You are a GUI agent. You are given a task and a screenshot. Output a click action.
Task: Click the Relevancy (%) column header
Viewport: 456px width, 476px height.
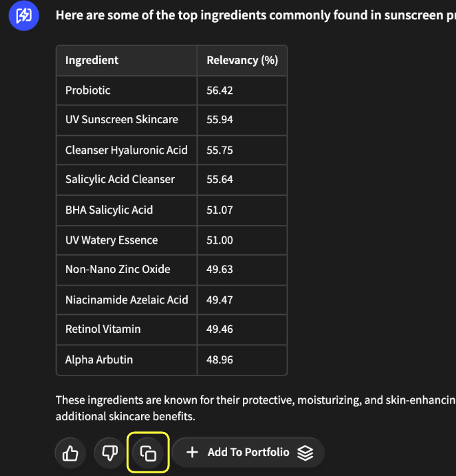[242, 61]
